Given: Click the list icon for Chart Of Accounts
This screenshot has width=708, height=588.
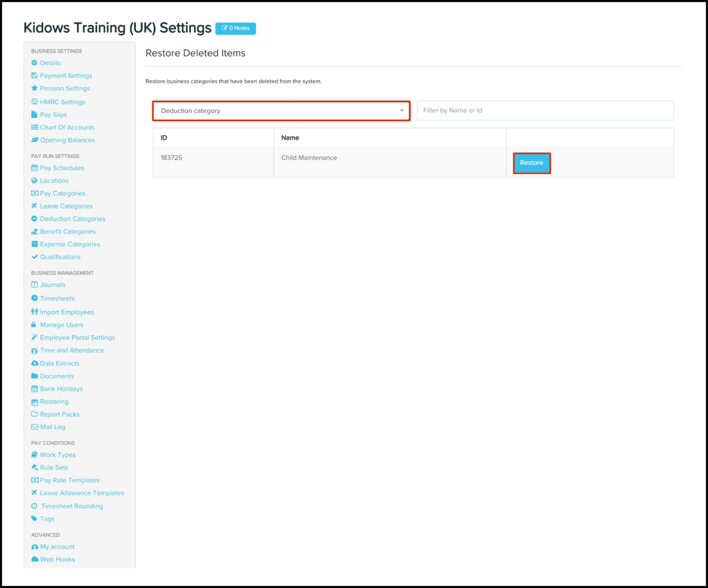Looking at the screenshot, I should 35,127.
